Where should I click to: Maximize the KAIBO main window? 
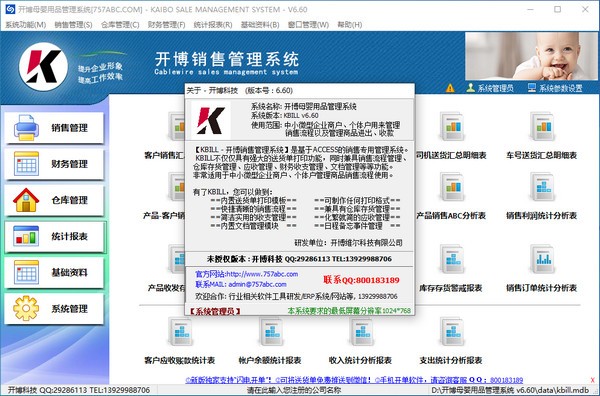pos(558,10)
